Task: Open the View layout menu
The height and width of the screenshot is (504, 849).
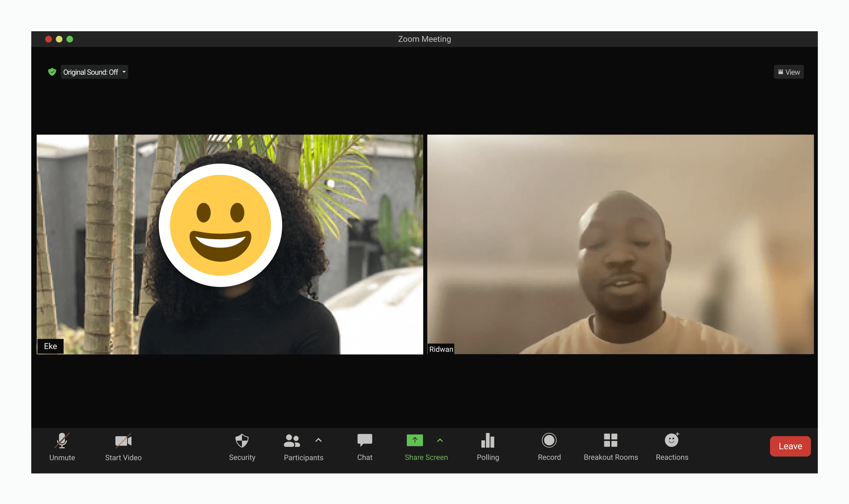Action: click(x=789, y=72)
